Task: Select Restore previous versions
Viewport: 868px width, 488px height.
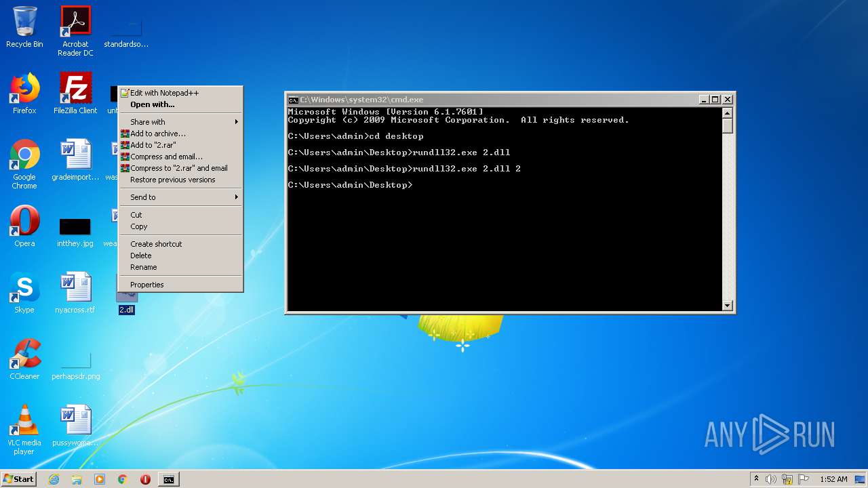Action: tap(181, 180)
